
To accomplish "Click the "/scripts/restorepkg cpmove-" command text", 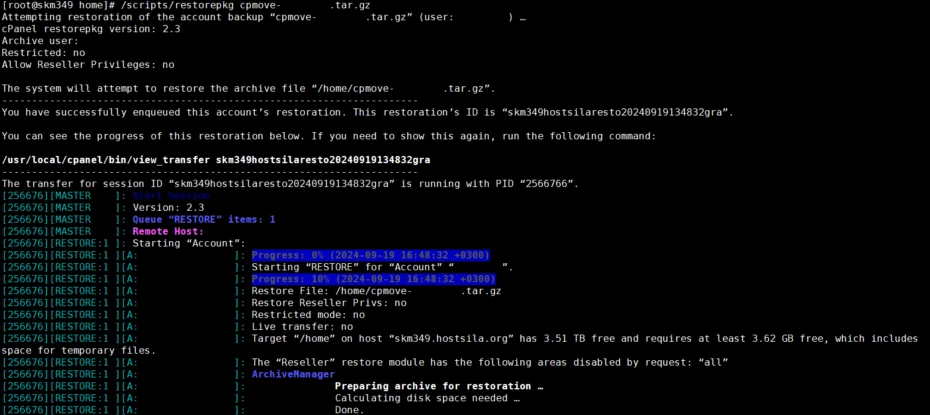I will coord(198,5).
